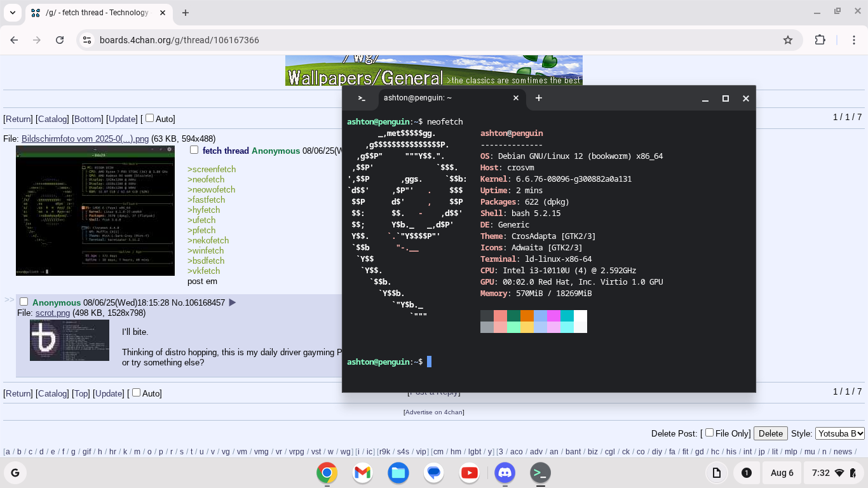
Task: Click the orange color block in neofetch output
Action: 527,316
